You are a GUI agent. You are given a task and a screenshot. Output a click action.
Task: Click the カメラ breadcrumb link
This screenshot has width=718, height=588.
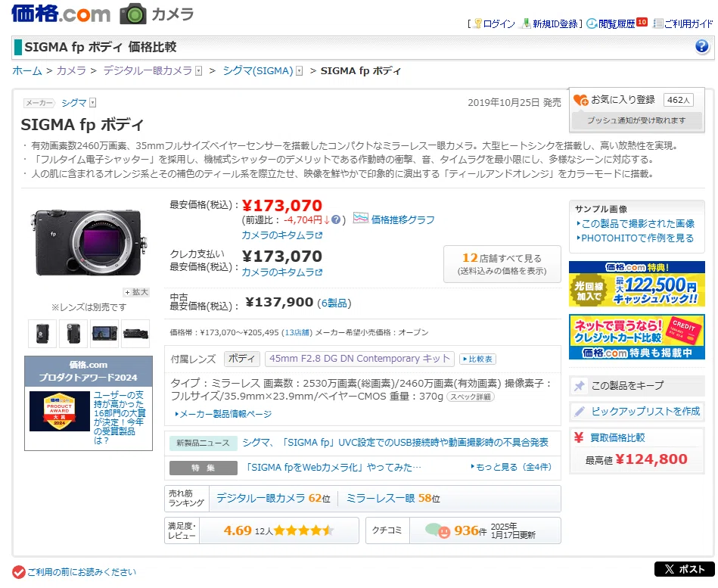[71, 71]
